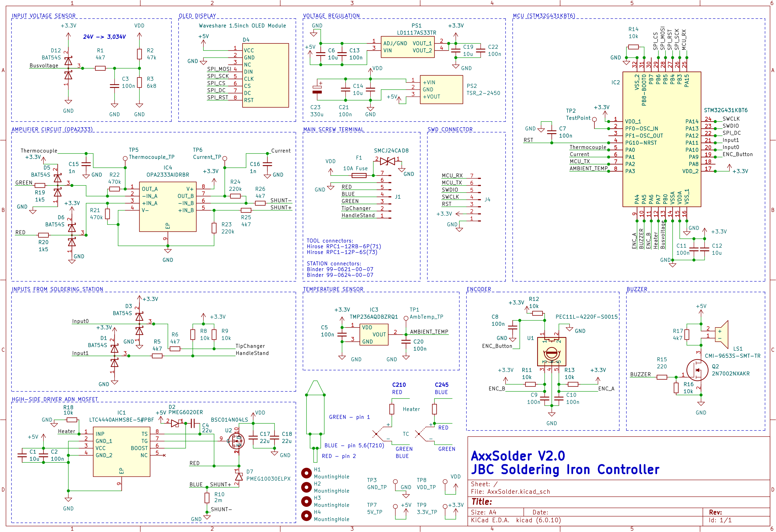Select shunt resistor R10 2m symbol

click(x=207, y=498)
